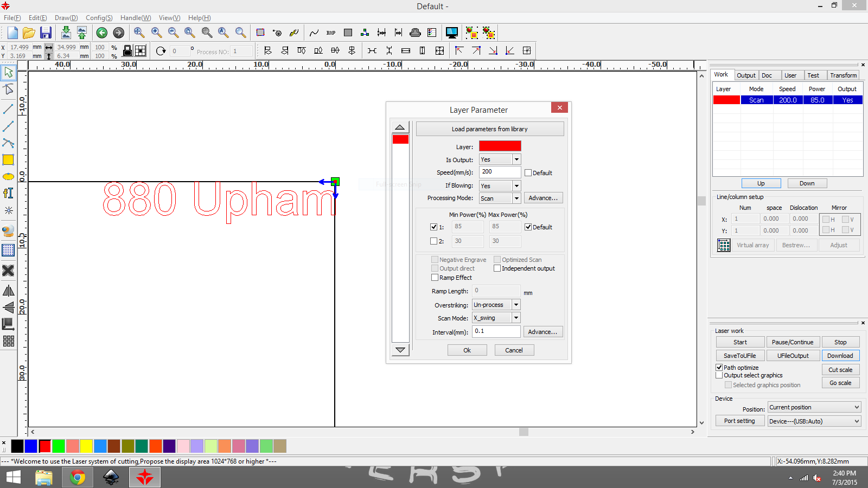Screen dimensions: 868x488
Task: Open the If Blowing dropdown
Action: pyautogui.click(x=516, y=186)
